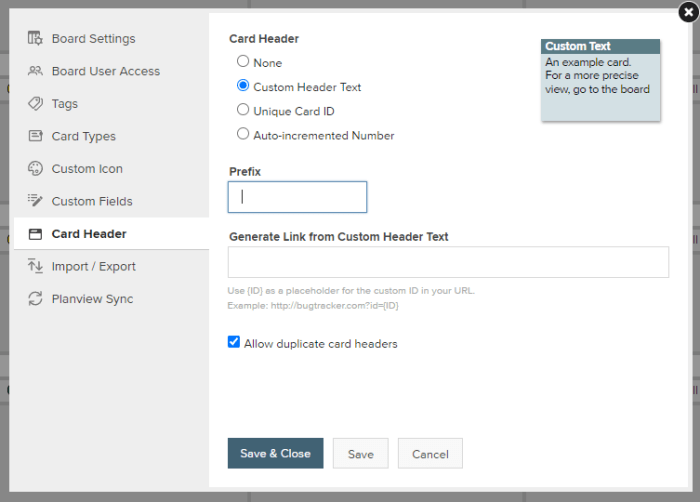Image resolution: width=700 pixels, height=502 pixels.
Task: Click the example card preview thumbnail
Action: [x=600, y=80]
